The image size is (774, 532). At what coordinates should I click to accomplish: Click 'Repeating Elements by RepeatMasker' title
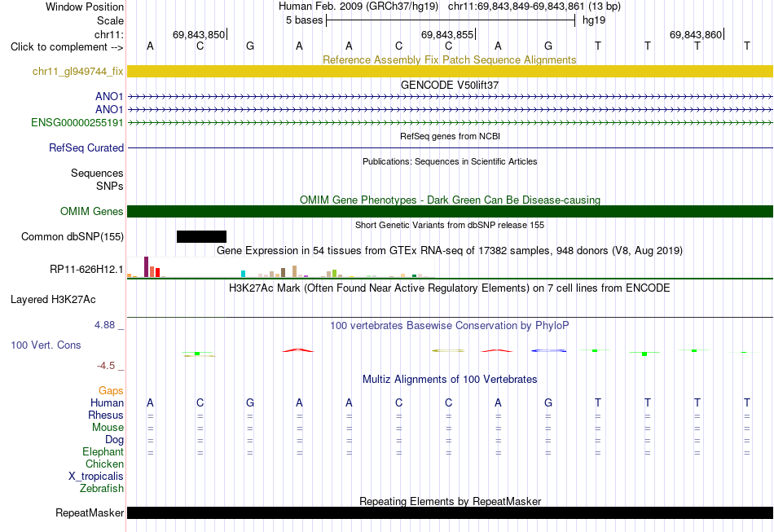(450, 501)
